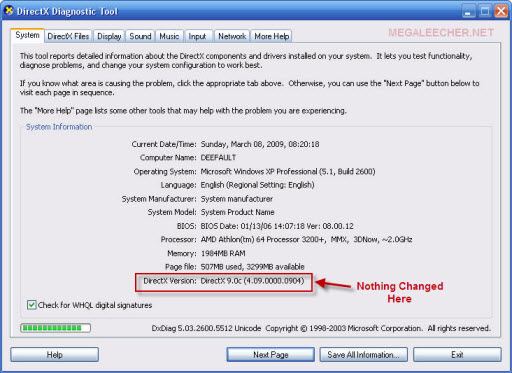Click the Help button
The image size is (512, 373).
pos(55,354)
